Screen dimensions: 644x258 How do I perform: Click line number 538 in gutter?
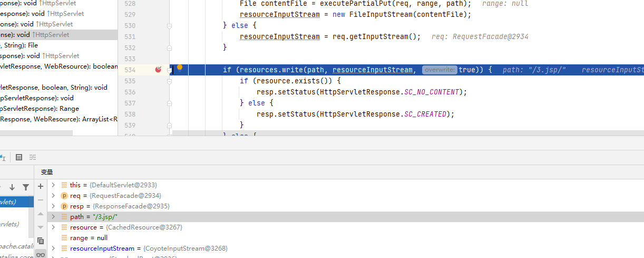click(x=129, y=114)
